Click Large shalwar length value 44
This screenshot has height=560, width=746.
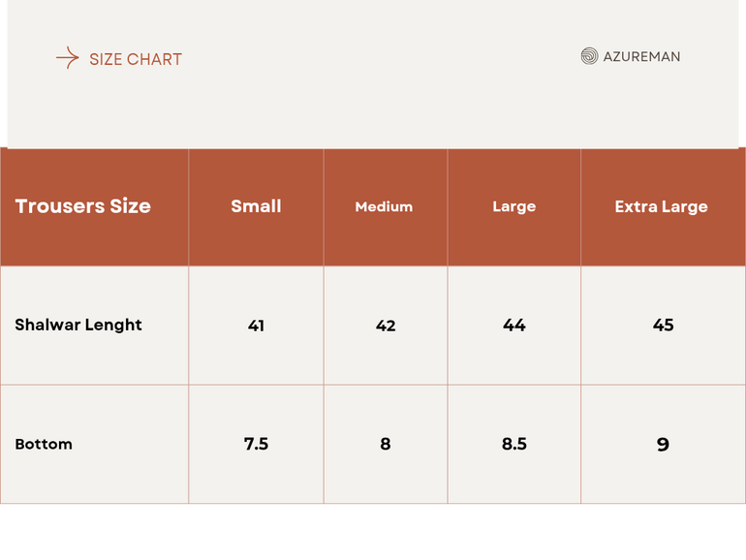(x=513, y=326)
